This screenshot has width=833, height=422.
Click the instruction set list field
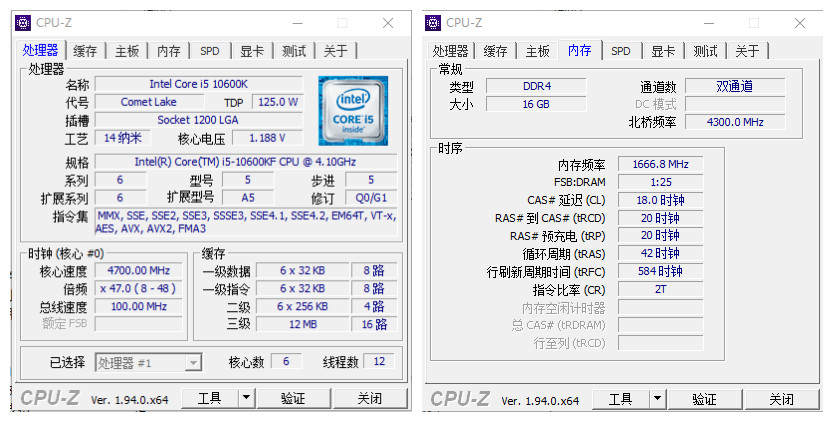(245, 222)
